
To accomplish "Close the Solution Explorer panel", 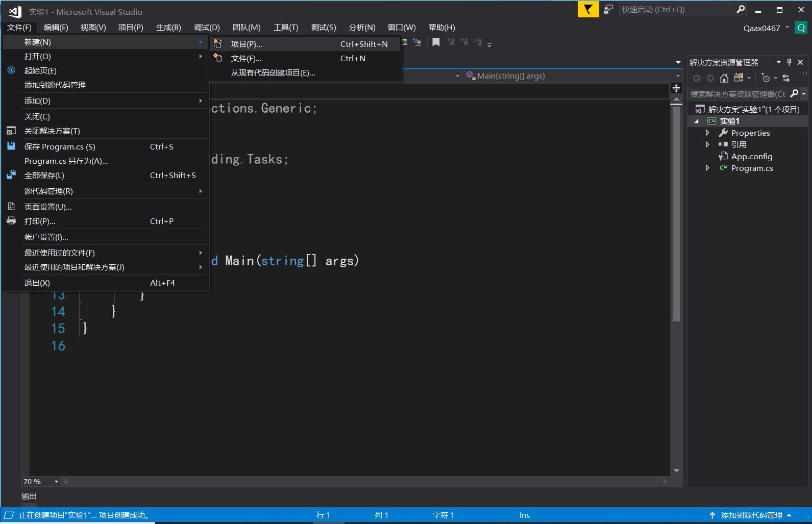I will click(x=800, y=62).
